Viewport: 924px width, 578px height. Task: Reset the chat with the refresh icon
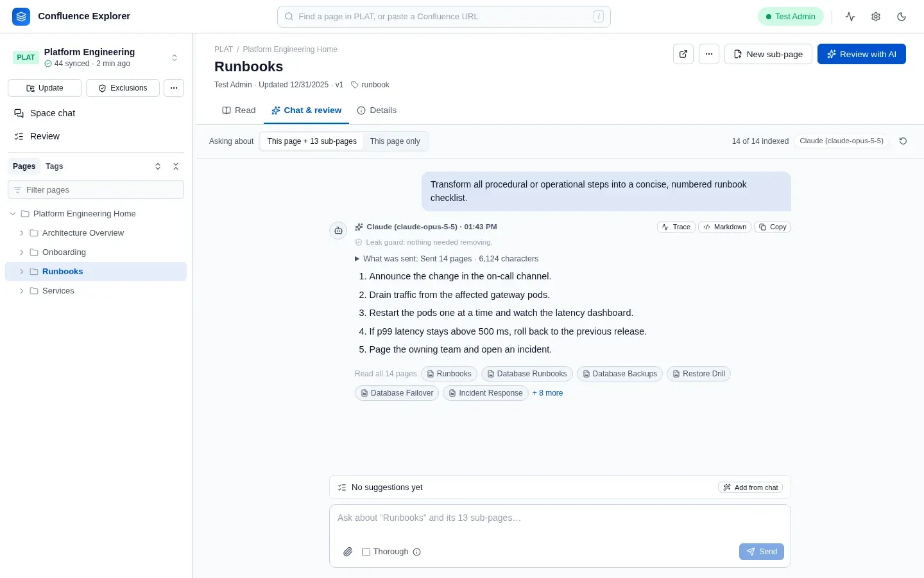[x=903, y=141]
